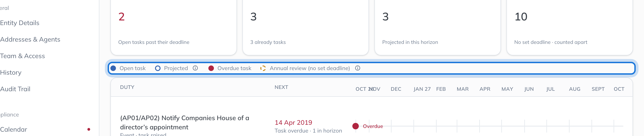Image resolution: width=644 pixels, height=136 pixels.
Task: Click the DUTY column header
Action: click(127, 87)
